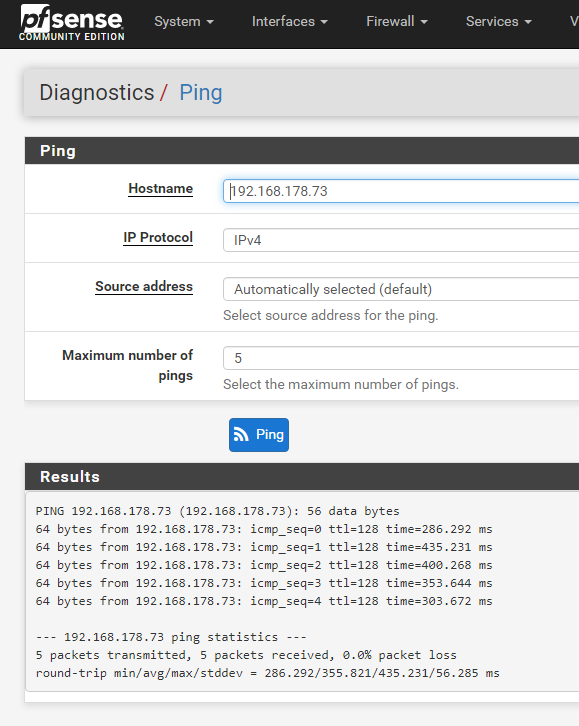
Task: Click 'Select source address for the ping.' help text
Action: 330,316
